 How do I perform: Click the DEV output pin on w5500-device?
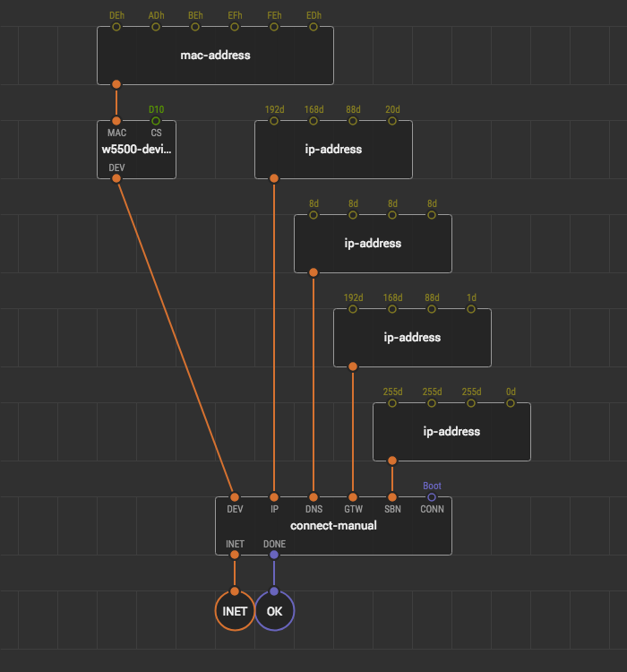pyautogui.click(x=116, y=178)
